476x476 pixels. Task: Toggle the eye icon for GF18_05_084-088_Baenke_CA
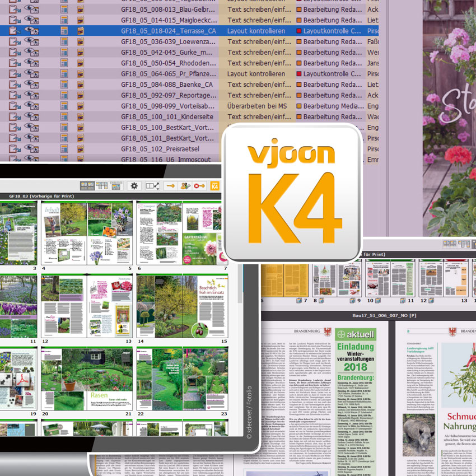[32, 85]
